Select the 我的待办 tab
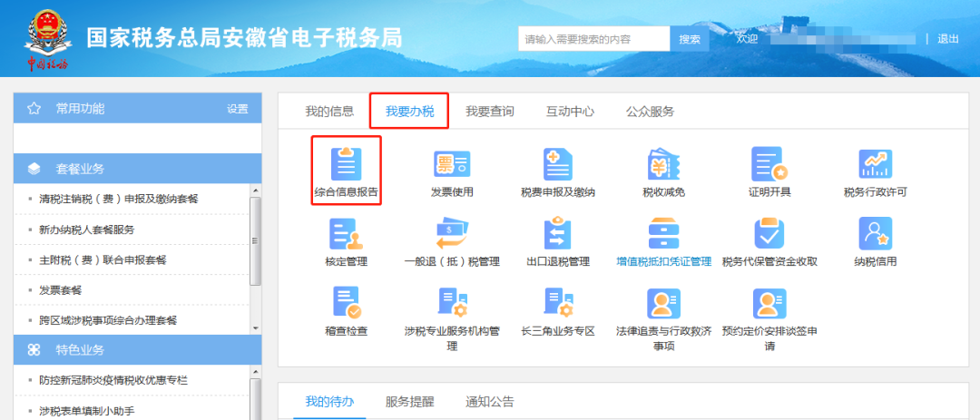Image resolution: width=980 pixels, height=420 pixels. click(329, 401)
